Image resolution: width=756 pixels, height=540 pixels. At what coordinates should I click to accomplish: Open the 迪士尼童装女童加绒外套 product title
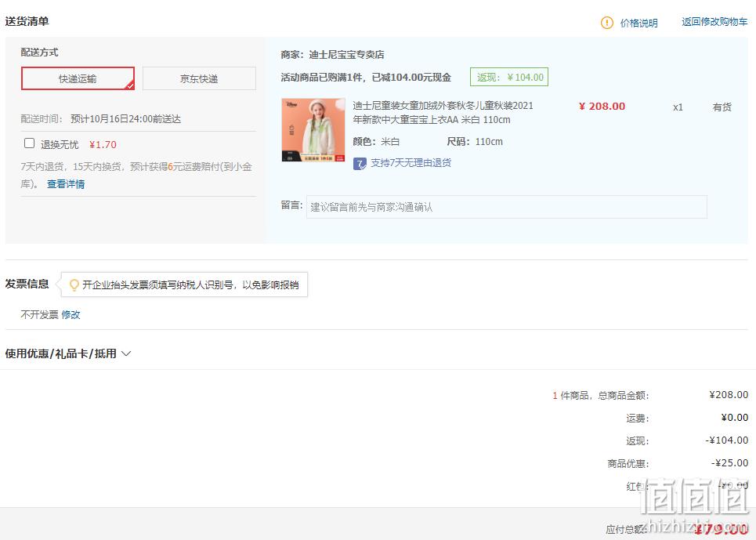click(x=443, y=112)
